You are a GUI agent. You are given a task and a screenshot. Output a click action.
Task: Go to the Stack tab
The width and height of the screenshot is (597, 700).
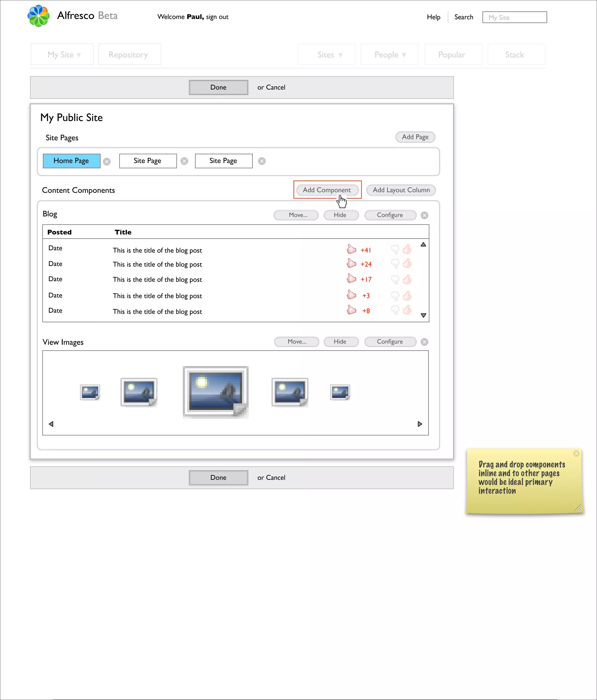[x=516, y=54]
